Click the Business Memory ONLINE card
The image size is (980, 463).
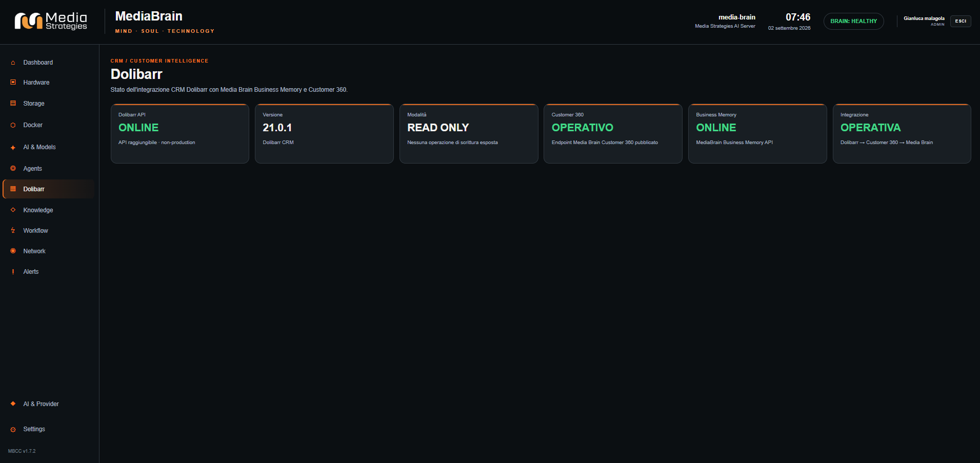pyautogui.click(x=757, y=134)
